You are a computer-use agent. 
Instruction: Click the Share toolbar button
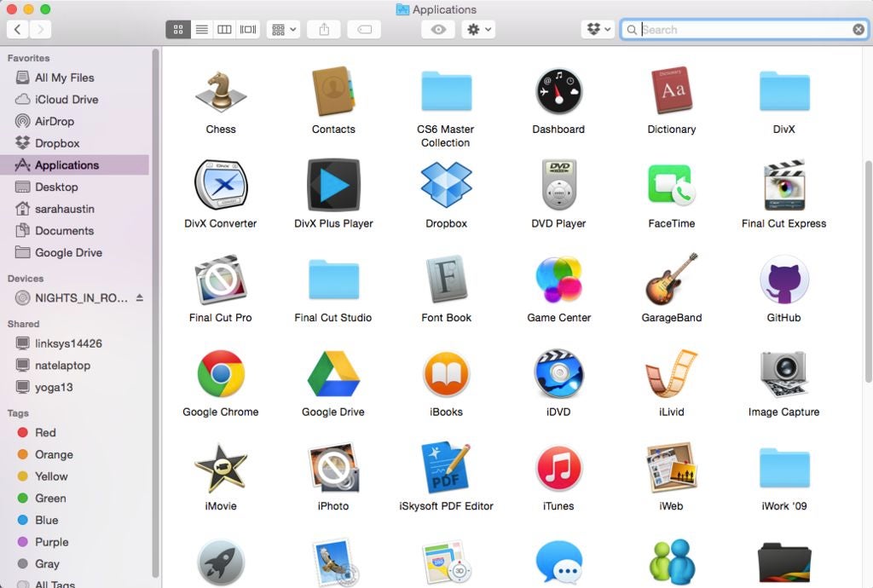(x=324, y=30)
